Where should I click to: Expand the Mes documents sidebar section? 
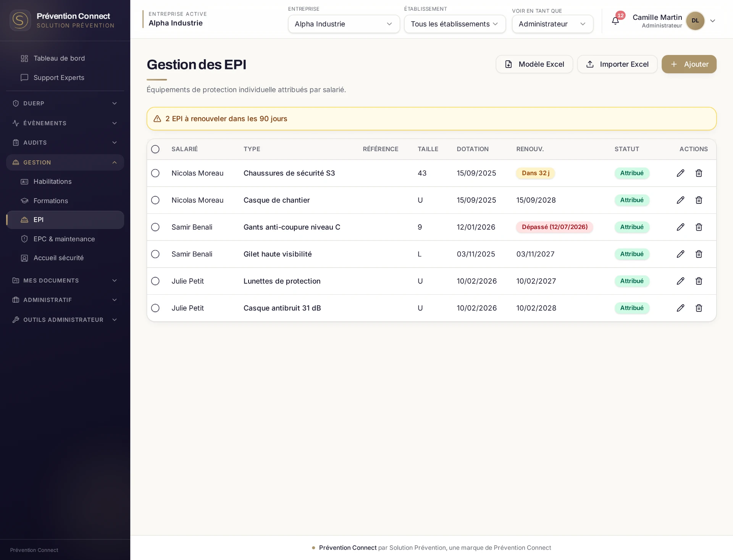(x=65, y=281)
